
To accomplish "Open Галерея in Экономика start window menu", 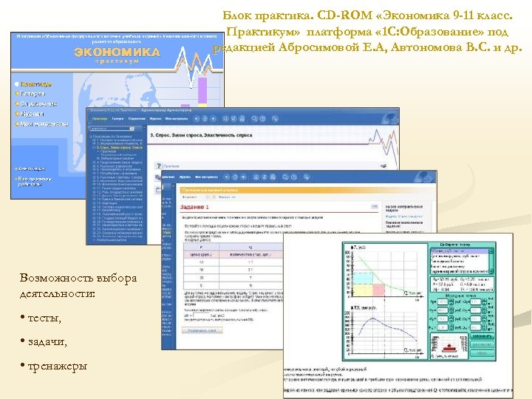I will 33,93.
